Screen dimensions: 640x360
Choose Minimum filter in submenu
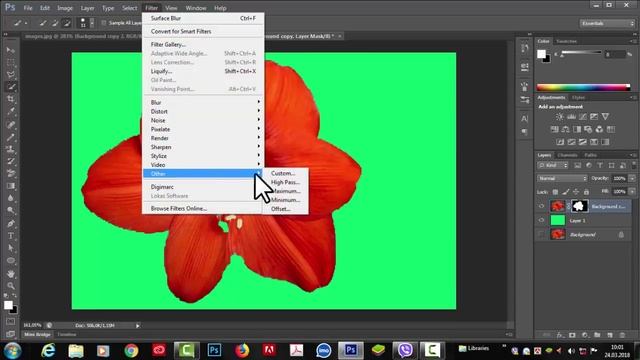[x=285, y=200]
